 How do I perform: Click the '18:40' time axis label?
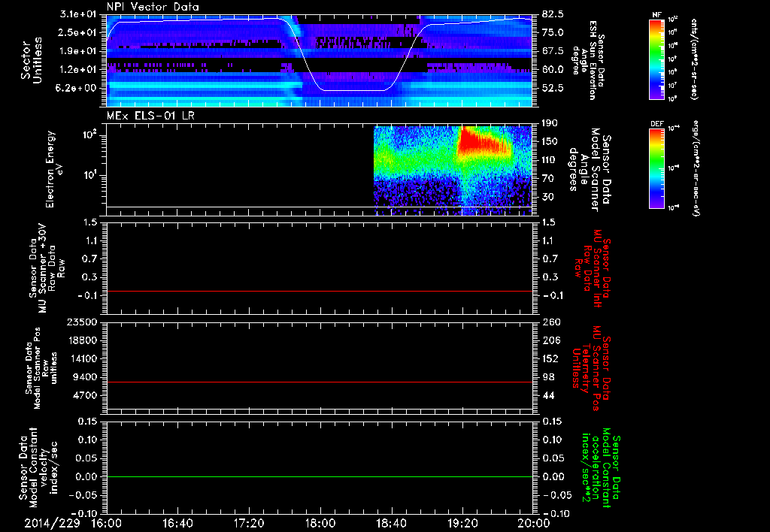tap(391, 523)
